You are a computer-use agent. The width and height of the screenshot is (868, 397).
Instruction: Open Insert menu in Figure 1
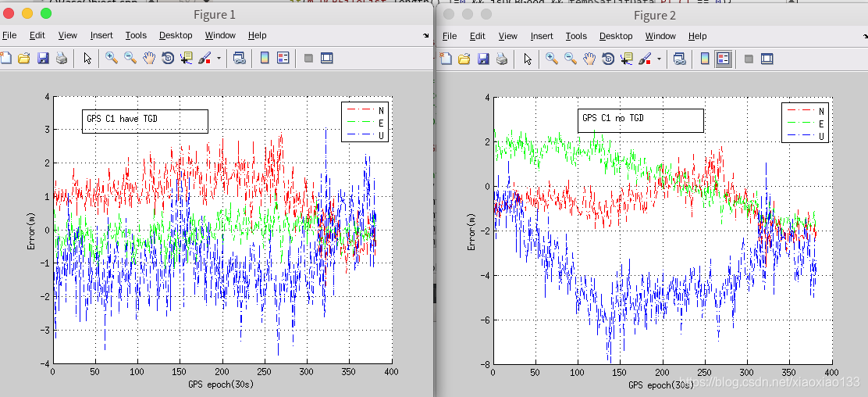click(x=101, y=35)
